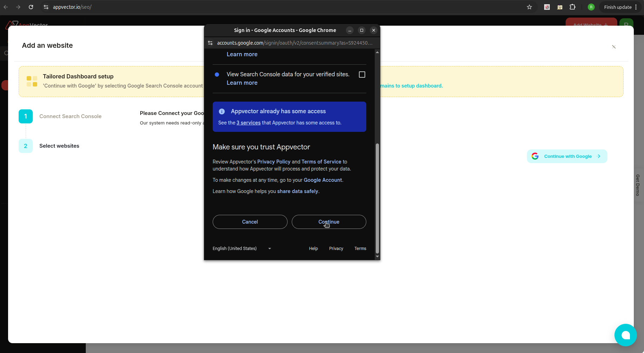Click the Google G logo on the consent button
The image size is (644, 353).
[x=535, y=156]
